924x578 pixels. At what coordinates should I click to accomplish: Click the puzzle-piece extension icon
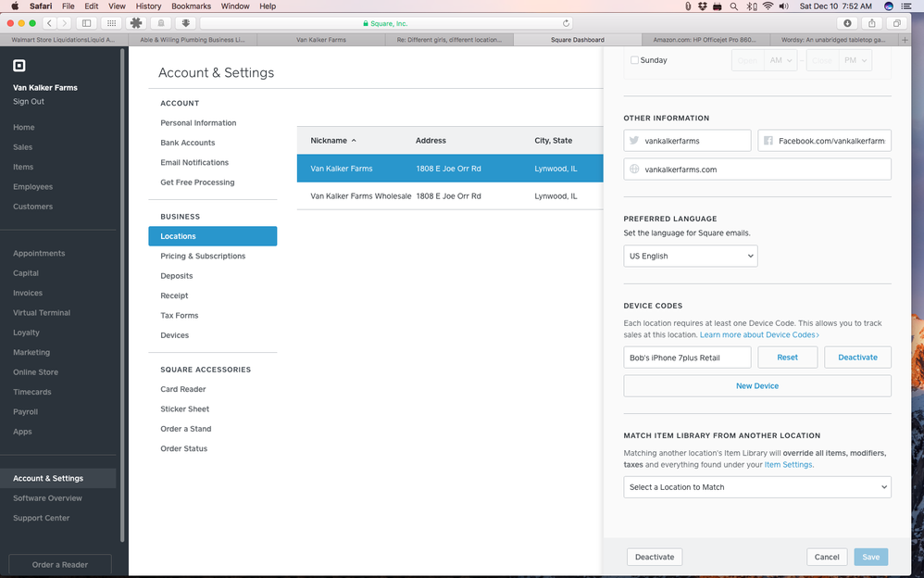tap(136, 23)
